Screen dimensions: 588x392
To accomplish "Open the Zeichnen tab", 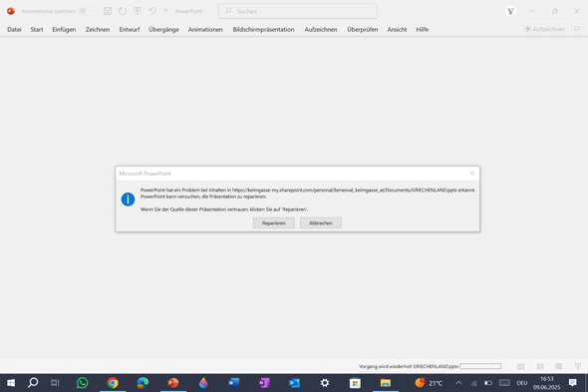I will tap(98, 29).
